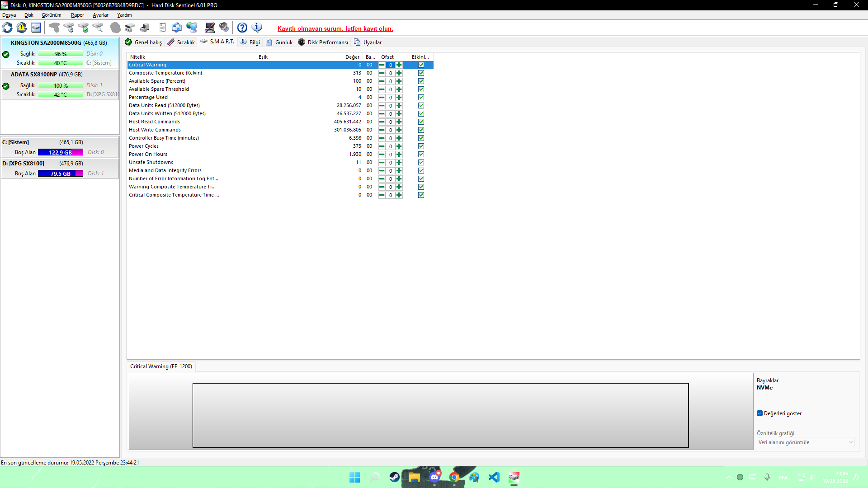
Task: Click the refresh disk status icon
Action: coord(8,28)
